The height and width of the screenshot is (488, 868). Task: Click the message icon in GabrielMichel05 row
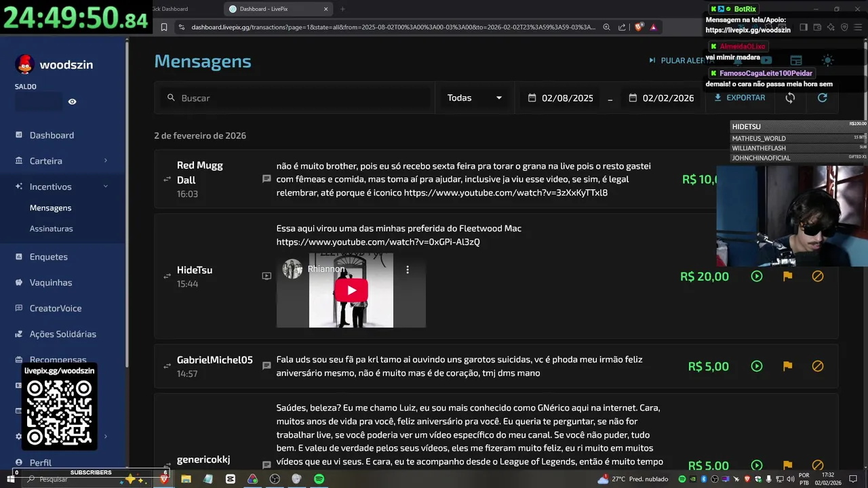click(x=267, y=366)
